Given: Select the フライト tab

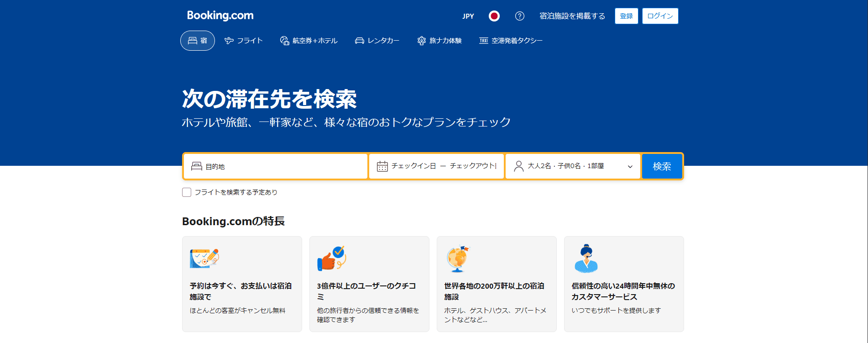Looking at the screenshot, I should (244, 41).
